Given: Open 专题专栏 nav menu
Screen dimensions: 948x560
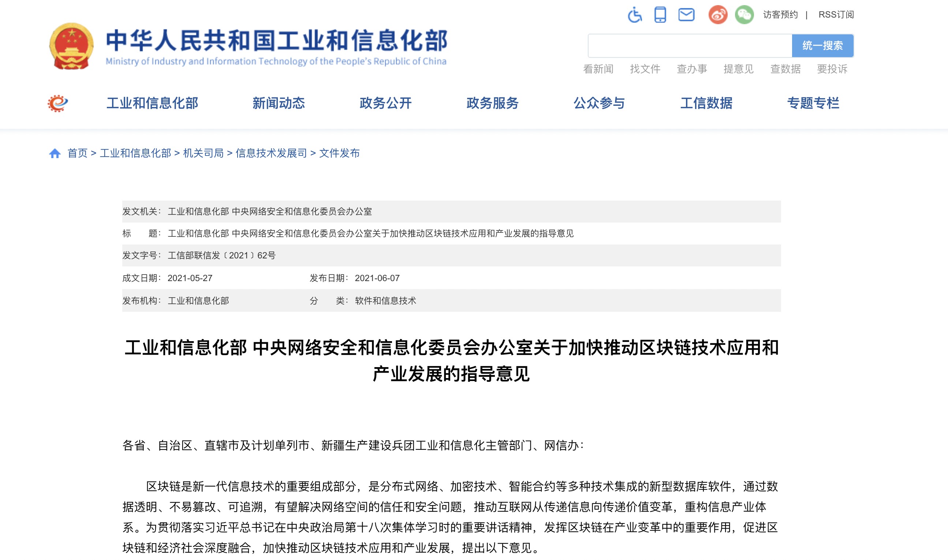Looking at the screenshot, I should pyautogui.click(x=813, y=103).
